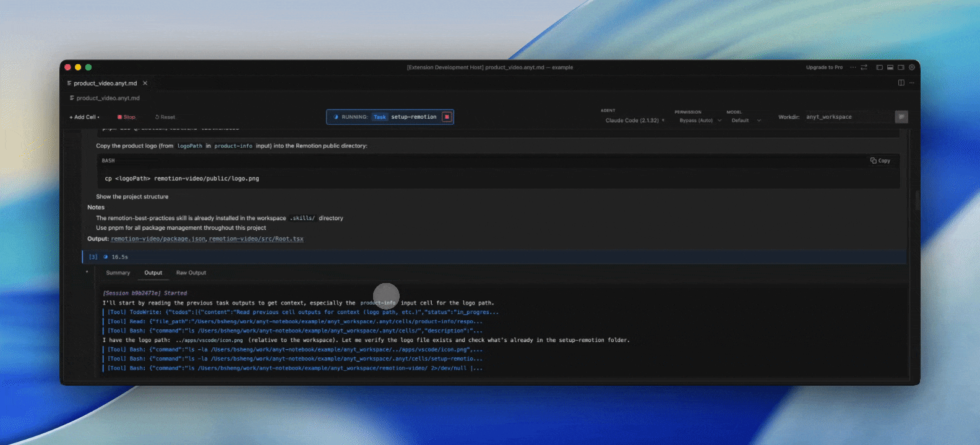980x445 pixels.
Task: Click the copy icon in BASH block
Action: click(873, 161)
